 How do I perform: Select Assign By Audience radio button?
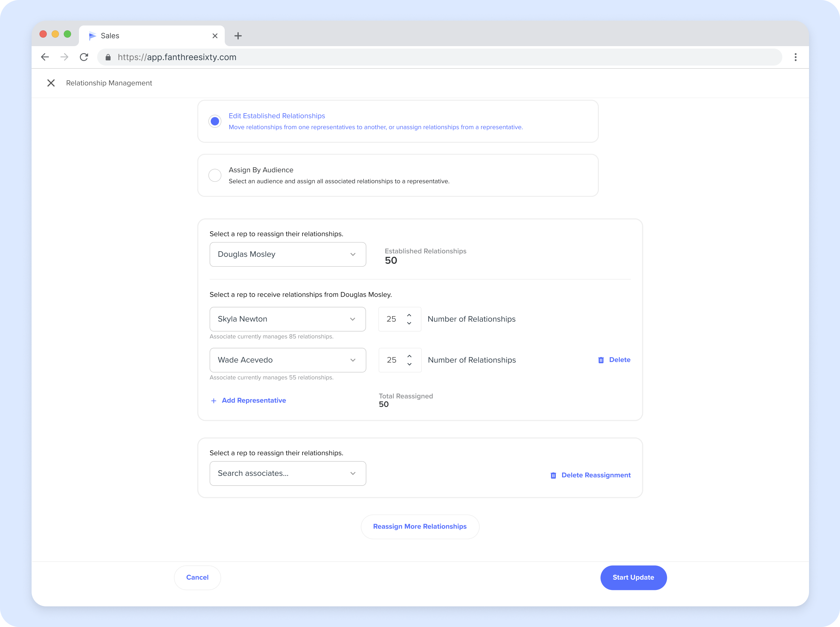pyautogui.click(x=215, y=175)
